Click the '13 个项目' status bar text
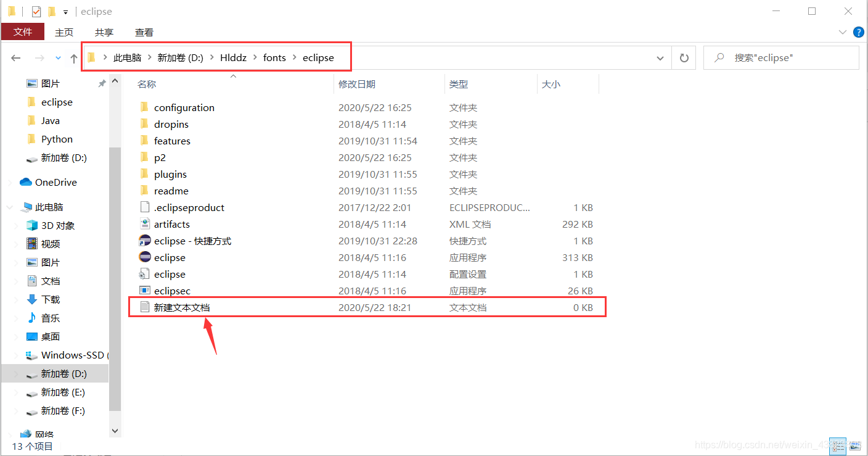 click(33, 446)
